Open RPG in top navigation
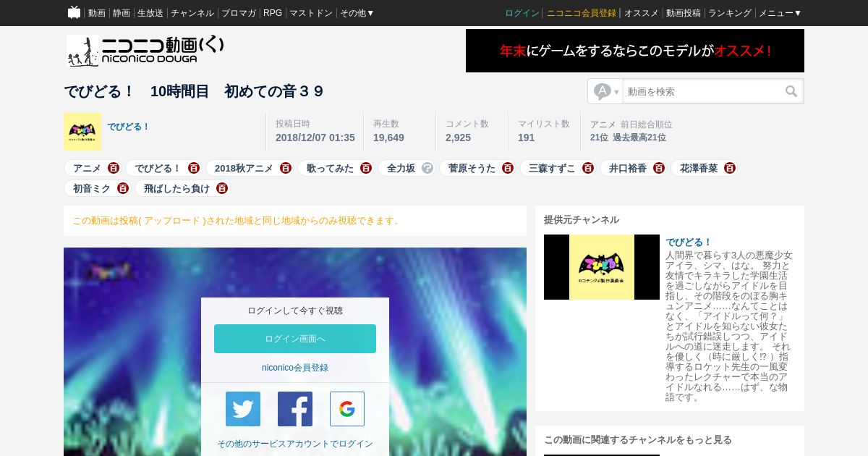The height and width of the screenshot is (456, 868). tap(273, 13)
